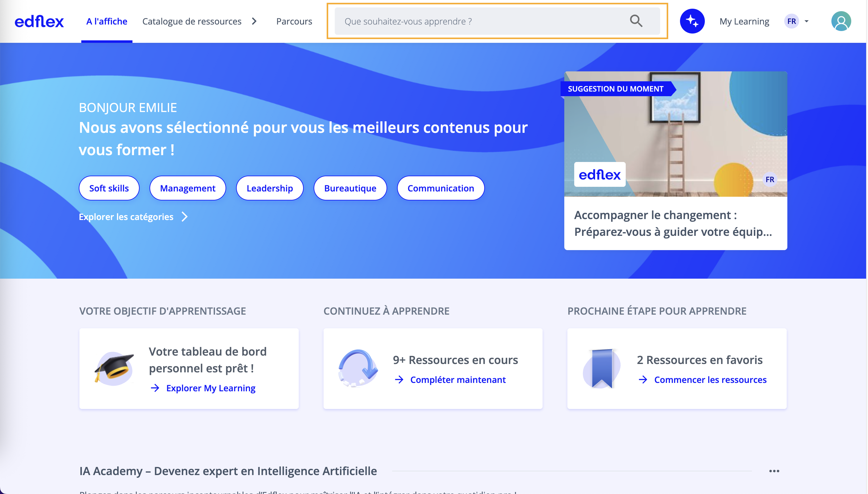Open Explorer les catégories link
Image resolution: width=868 pixels, height=494 pixels.
126,217
